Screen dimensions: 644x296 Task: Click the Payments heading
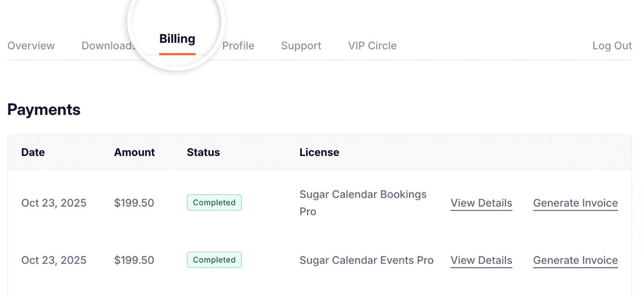tap(43, 109)
